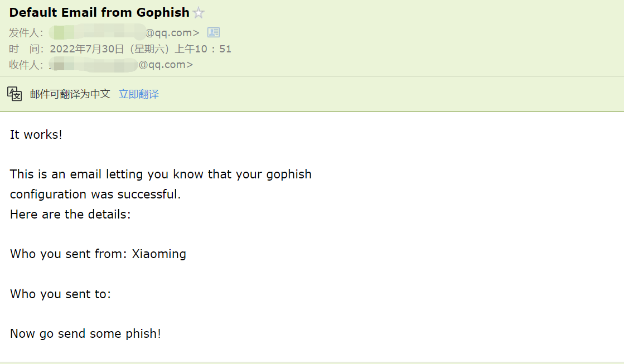Open the sender's contact card icon
624x364 pixels.
point(214,32)
